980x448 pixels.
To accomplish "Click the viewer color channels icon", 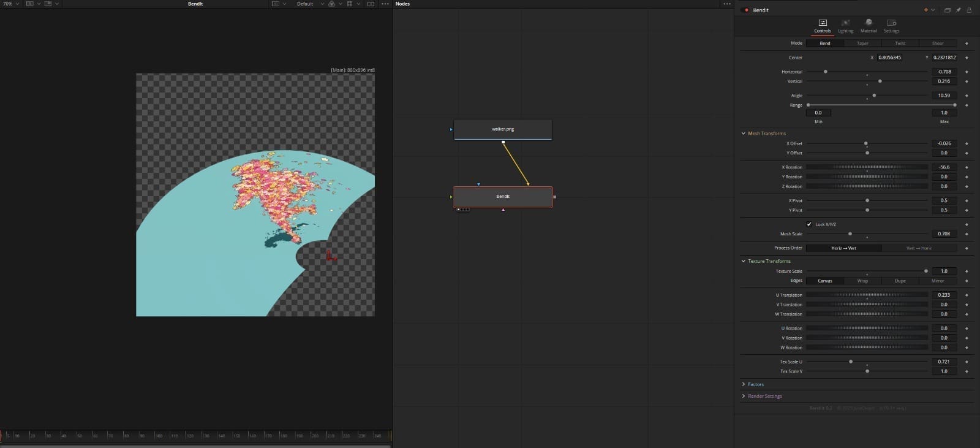I will [331, 4].
